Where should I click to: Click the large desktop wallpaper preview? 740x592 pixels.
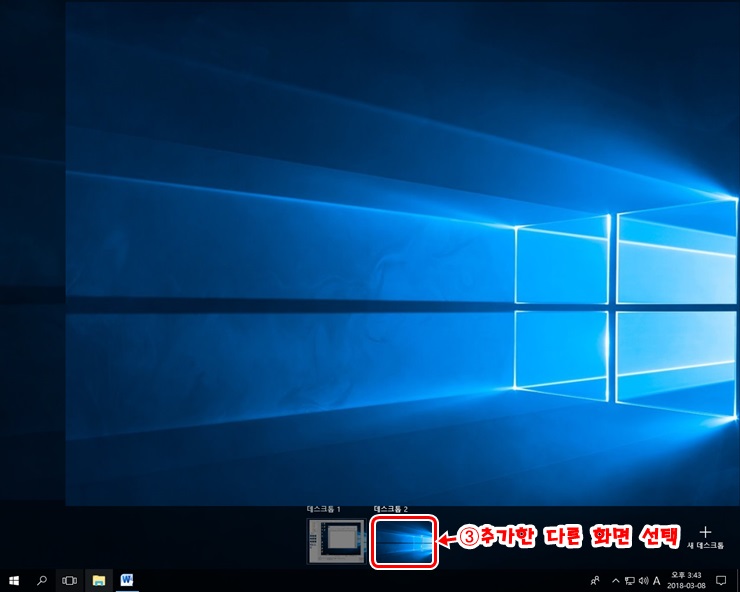click(402, 254)
